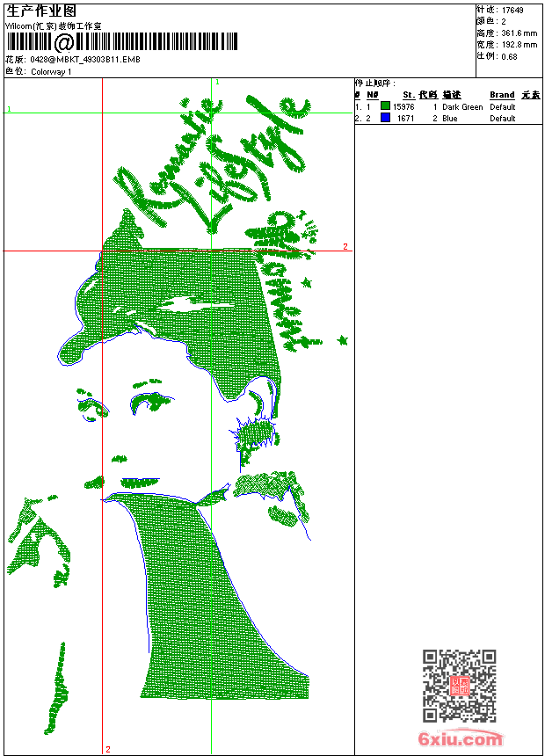Viewport: 545px width, 756px height.
Task: Click the height value 361.6 mm
Action: point(520,33)
